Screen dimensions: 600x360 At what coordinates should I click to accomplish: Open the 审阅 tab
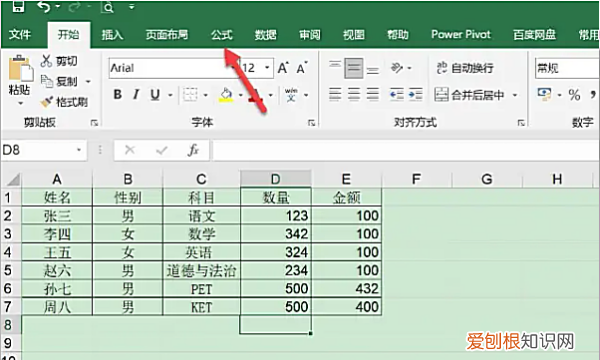310,34
